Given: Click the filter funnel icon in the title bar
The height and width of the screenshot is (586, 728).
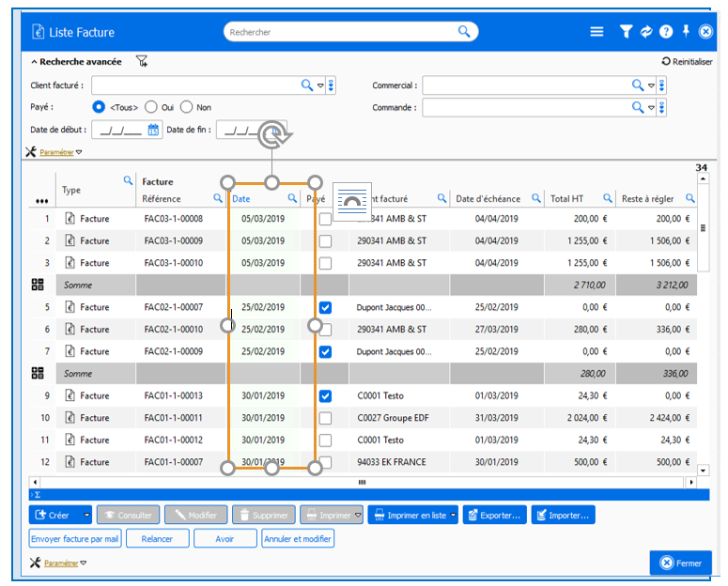Looking at the screenshot, I should click(x=626, y=32).
